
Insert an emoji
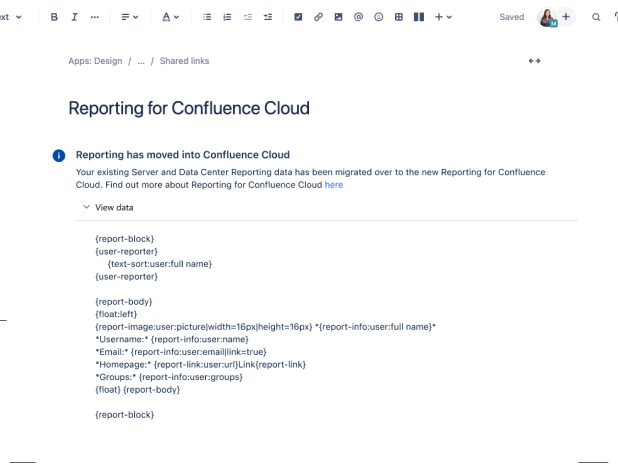coord(378,17)
